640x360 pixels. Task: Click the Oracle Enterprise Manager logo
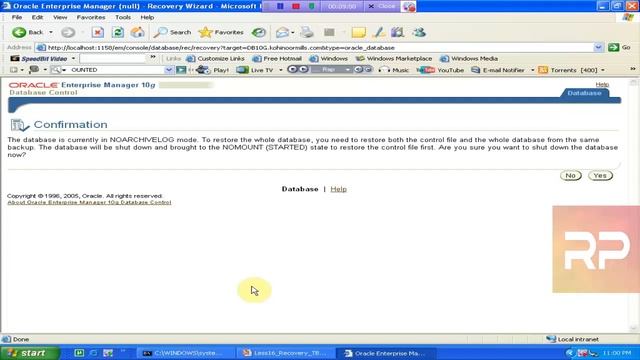click(x=82, y=85)
